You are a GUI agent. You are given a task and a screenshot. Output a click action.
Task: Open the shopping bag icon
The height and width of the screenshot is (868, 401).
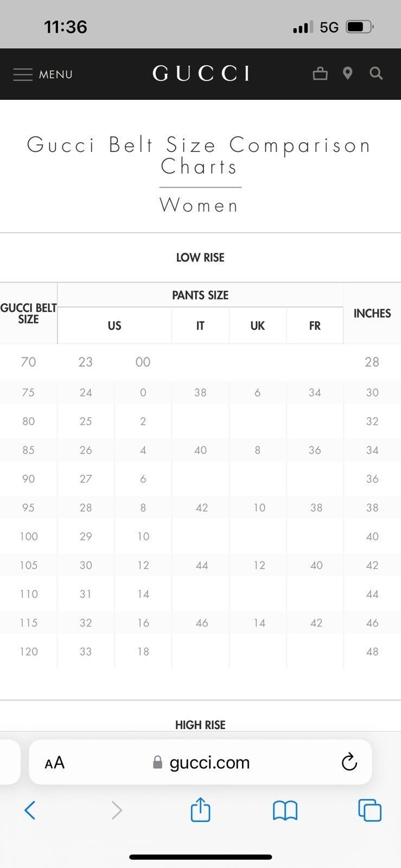click(320, 73)
